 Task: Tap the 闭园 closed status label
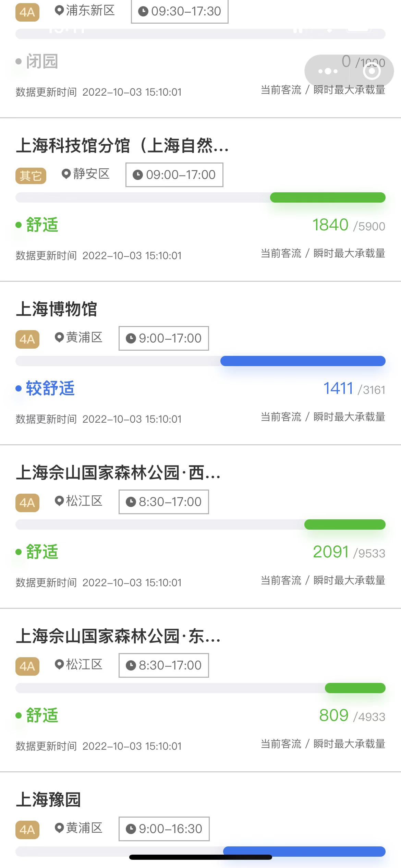42,62
